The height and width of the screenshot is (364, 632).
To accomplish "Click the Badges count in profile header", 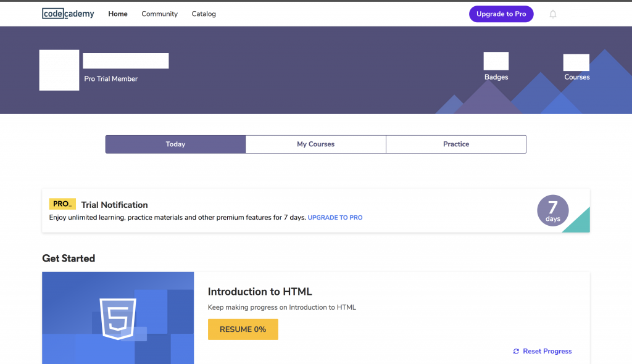I will [496, 61].
